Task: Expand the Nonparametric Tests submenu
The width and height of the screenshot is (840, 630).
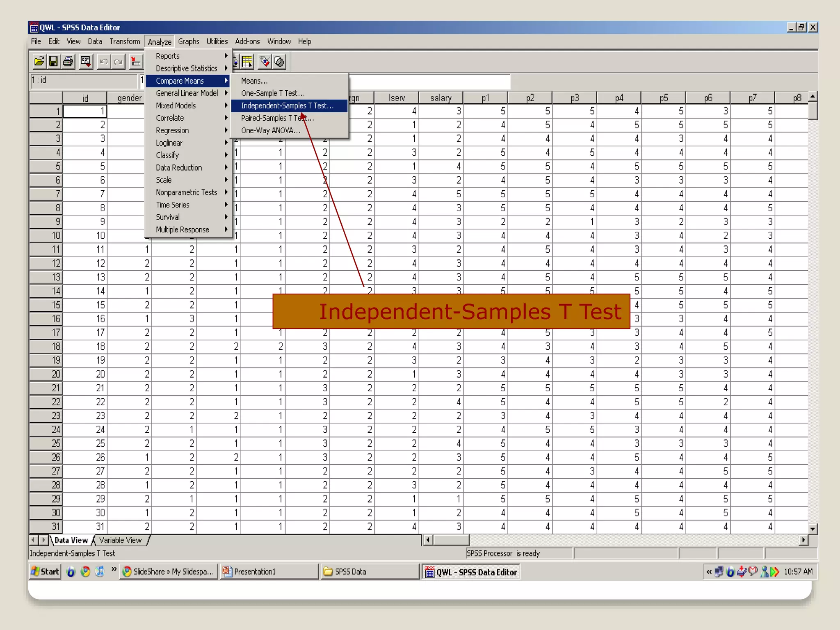Action: click(187, 192)
